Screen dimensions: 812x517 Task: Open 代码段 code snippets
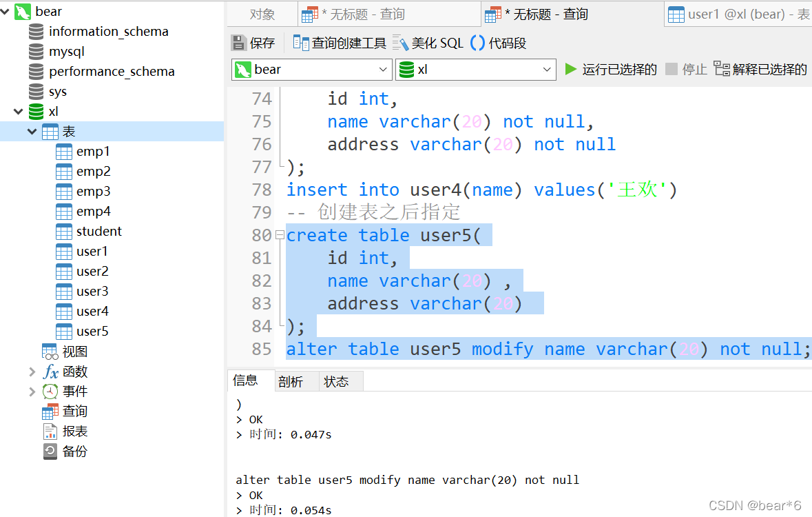(498, 43)
